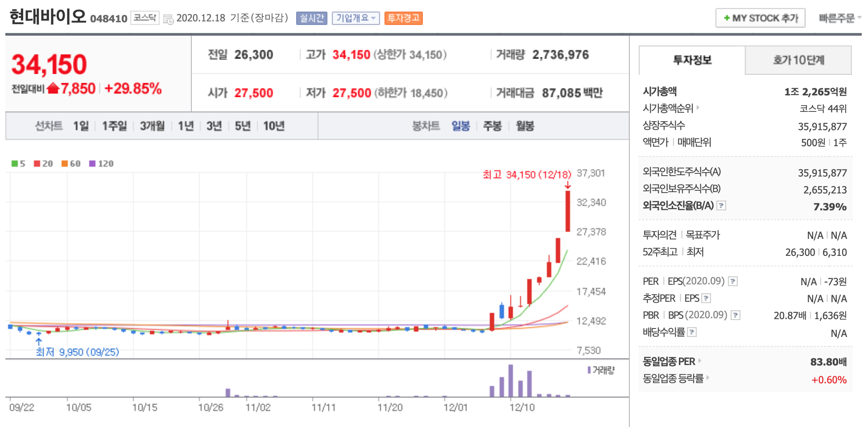Select 10년 line chart period
Image resolution: width=868 pixels, height=427 pixels.
[274, 126]
